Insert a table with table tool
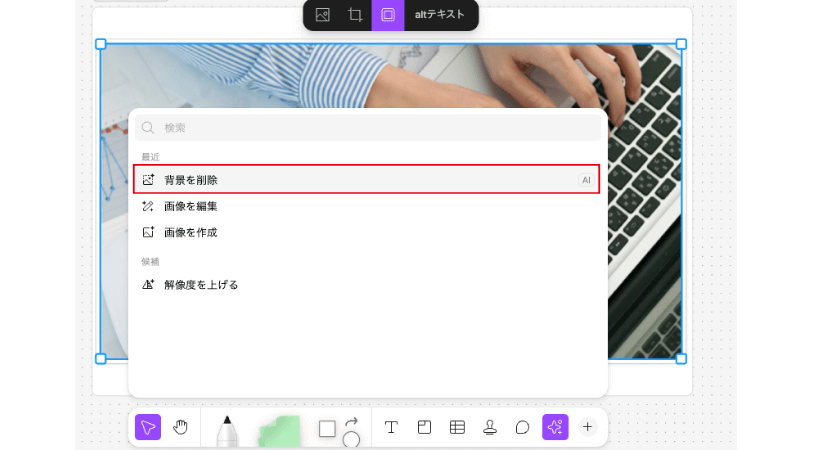Screen dimensions: 830x450 pos(457,427)
